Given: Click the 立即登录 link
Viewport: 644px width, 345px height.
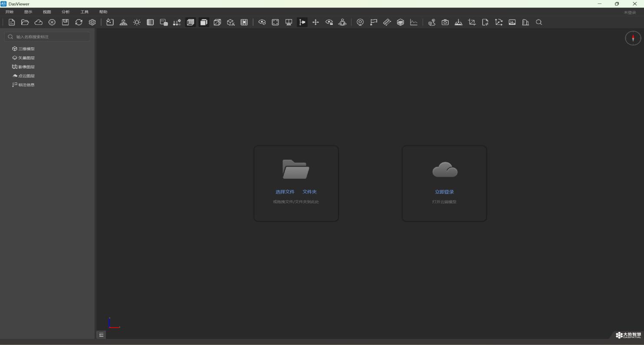Looking at the screenshot, I should pos(444,192).
